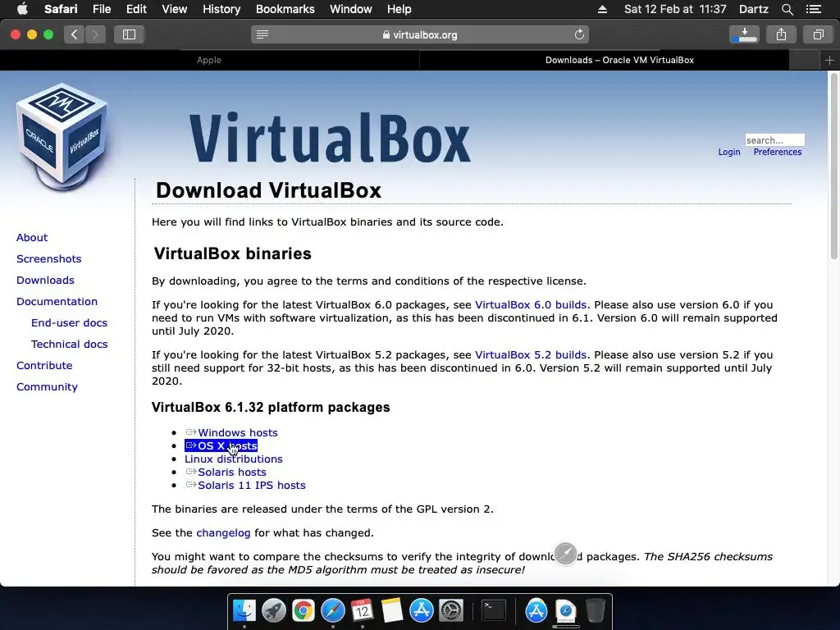840x630 pixels.
Task: Toggle the Safari sidebar button
Action: point(129,34)
